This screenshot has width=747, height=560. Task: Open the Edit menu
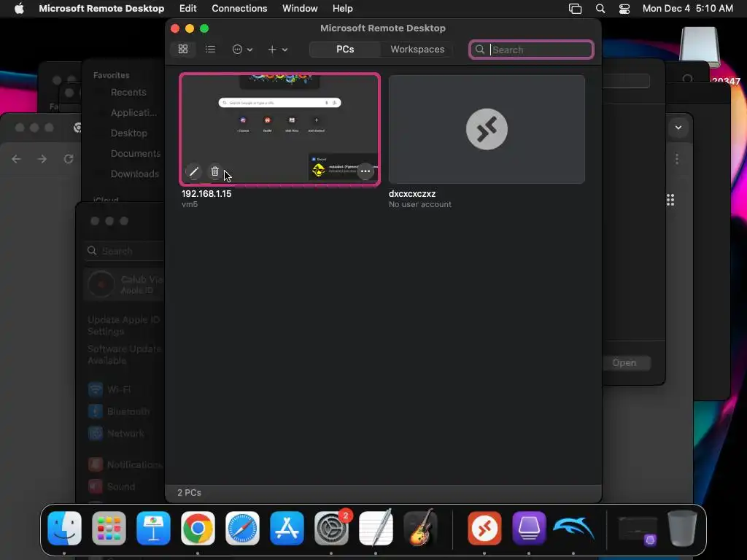(187, 8)
